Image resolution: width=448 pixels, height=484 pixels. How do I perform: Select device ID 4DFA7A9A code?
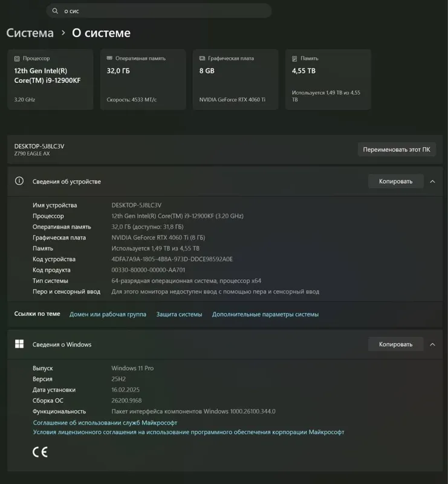(x=172, y=260)
